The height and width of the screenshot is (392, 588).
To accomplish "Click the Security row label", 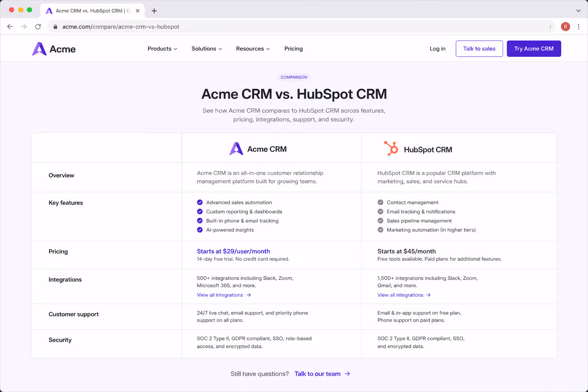I will (60, 340).
